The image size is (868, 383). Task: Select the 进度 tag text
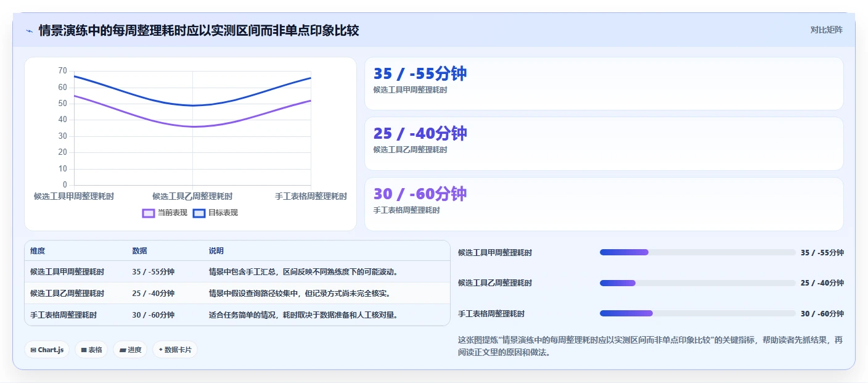134,350
